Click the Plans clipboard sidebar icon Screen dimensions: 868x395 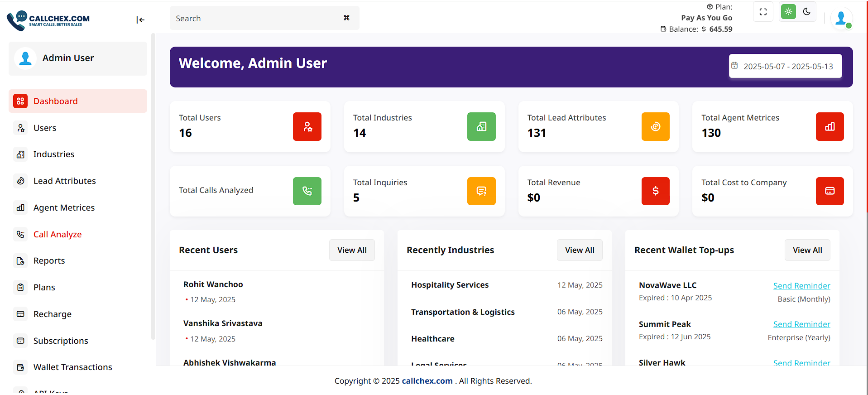pos(20,287)
